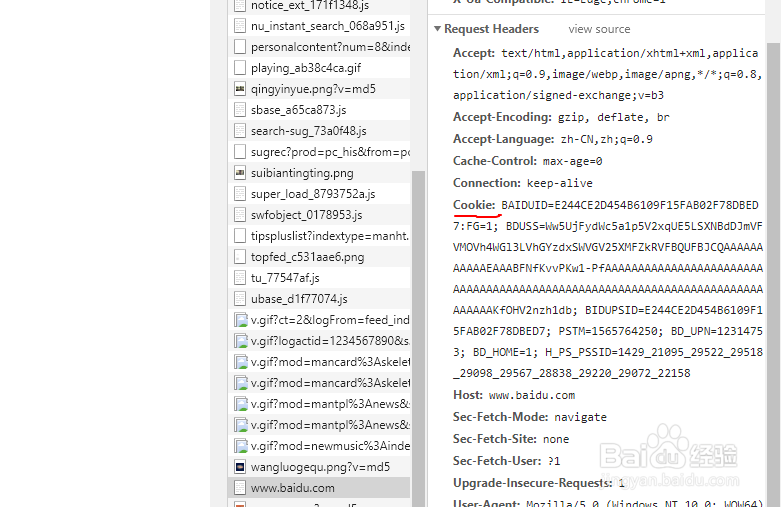781x507 pixels.
Task: Click the suibiantingting.png image file icon
Action: [x=240, y=173]
